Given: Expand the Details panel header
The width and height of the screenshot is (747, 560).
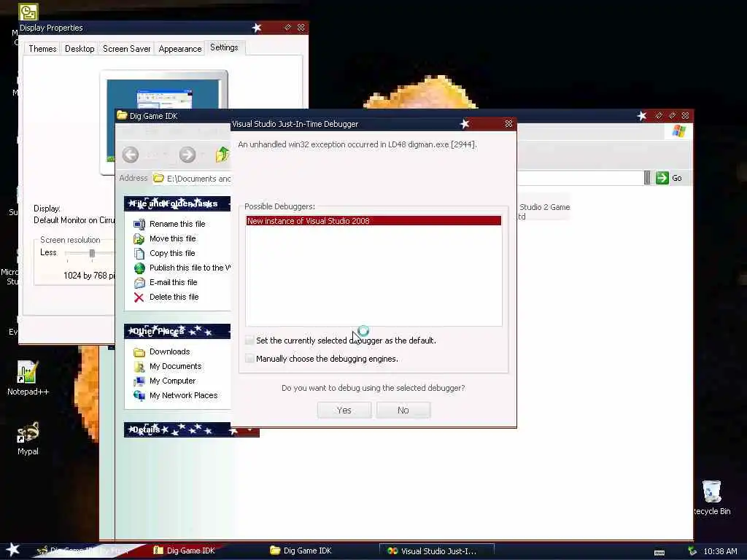Looking at the screenshot, I should (192, 430).
